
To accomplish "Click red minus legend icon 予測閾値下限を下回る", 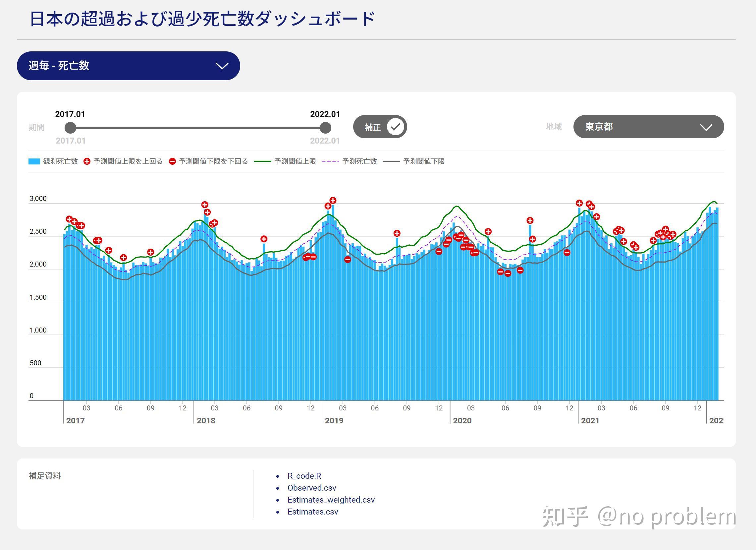I will pos(172,161).
